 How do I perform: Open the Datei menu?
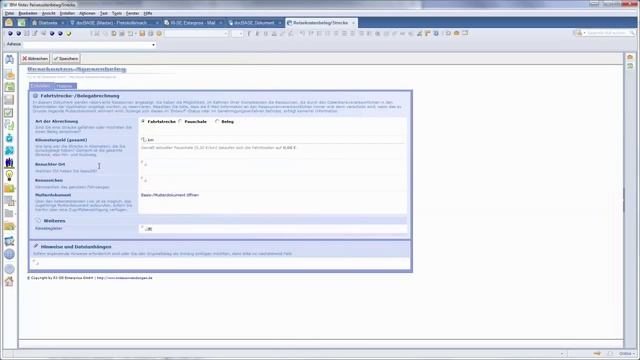click(x=9, y=13)
